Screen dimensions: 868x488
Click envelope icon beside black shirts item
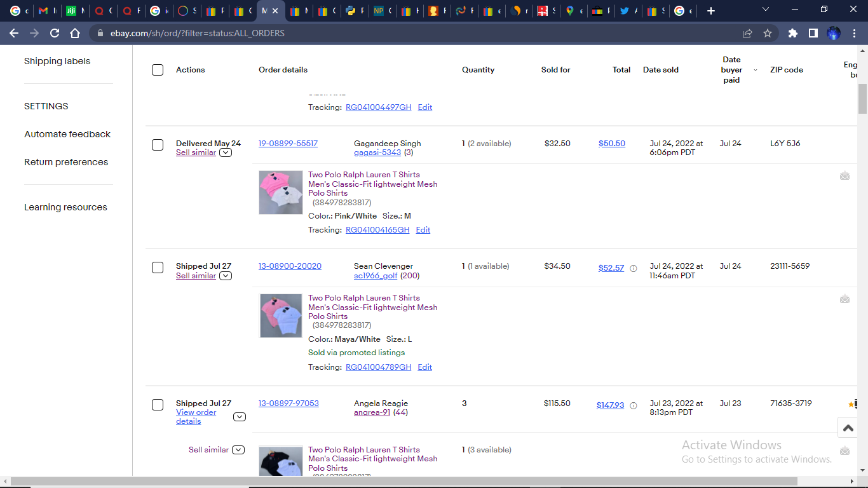click(844, 451)
